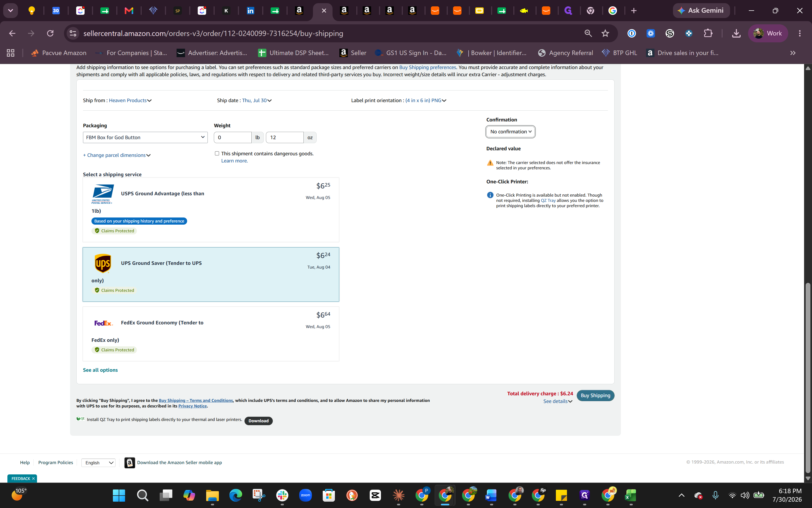Open the Seller bookmark
The image size is (812, 508).
pyautogui.click(x=353, y=53)
